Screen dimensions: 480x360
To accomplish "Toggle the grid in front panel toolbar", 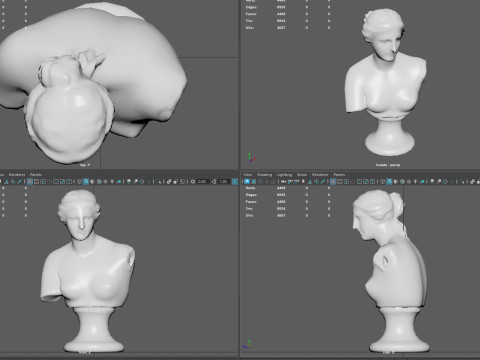I will [x=30, y=181].
